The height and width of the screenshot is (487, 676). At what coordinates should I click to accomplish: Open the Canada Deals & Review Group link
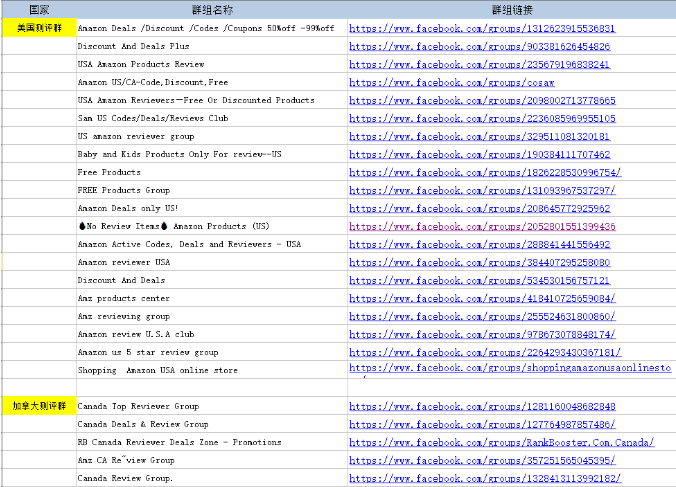point(482,425)
